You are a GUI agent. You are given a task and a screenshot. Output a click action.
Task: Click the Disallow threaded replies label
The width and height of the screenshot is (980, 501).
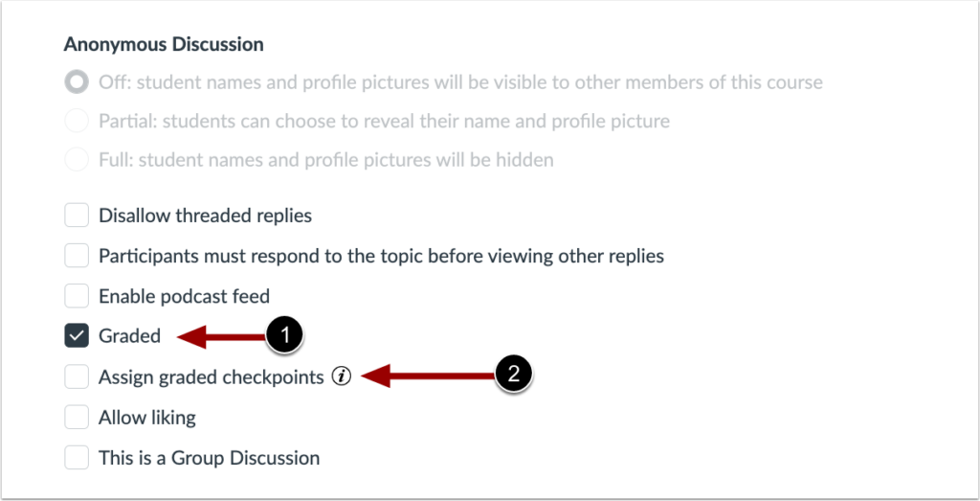(x=205, y=216)
